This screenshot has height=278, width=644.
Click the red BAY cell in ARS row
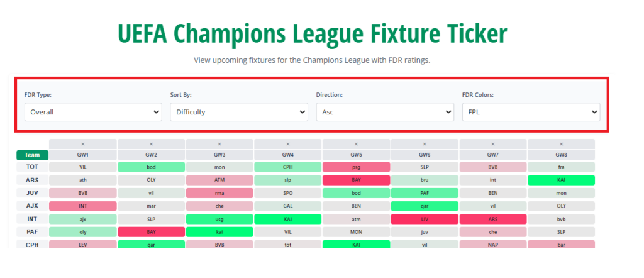[x=356, y=180]
